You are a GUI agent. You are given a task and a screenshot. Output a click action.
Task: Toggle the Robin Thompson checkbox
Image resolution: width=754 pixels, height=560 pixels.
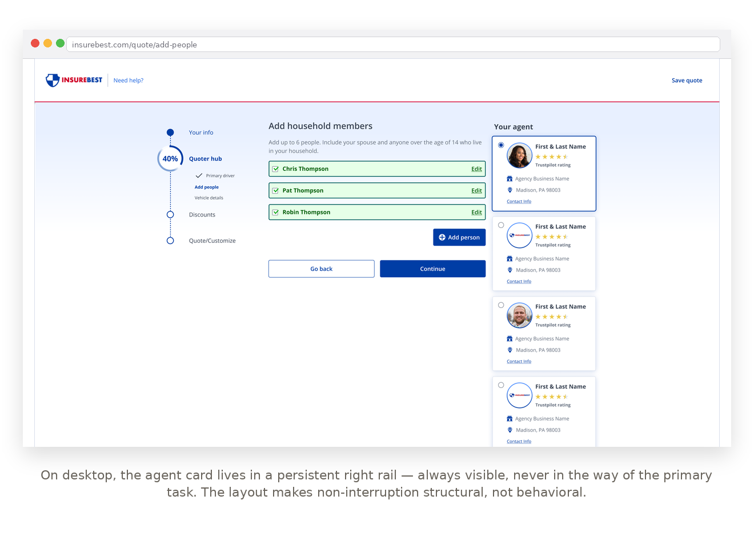coord(275,213)
